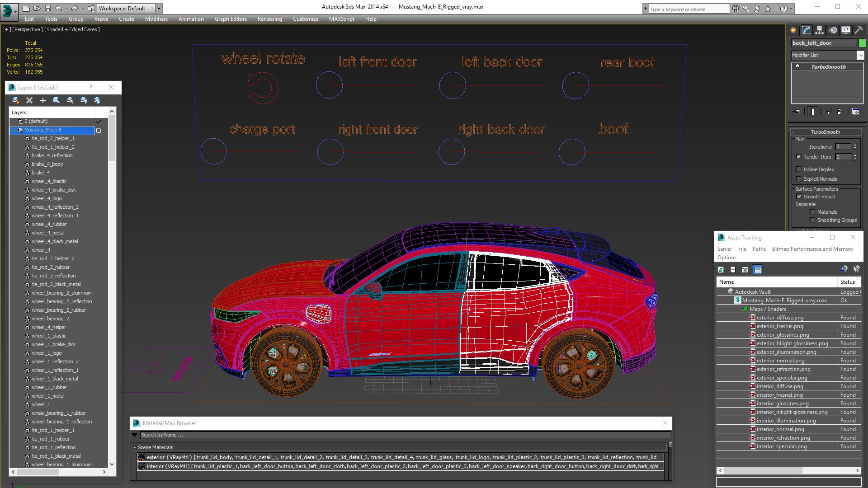Click Create New Layer icon in Layer dialog

click(16, 100)
